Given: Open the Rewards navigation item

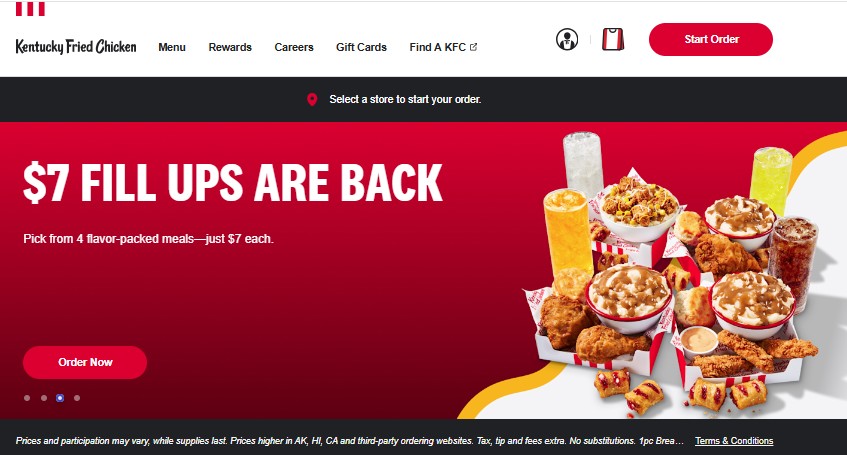Looking at the screenshot, I should pos(230,47).
